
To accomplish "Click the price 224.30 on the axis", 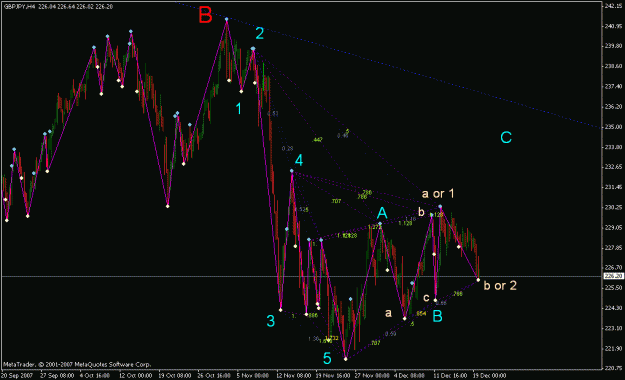I will (x=614, y=308).
